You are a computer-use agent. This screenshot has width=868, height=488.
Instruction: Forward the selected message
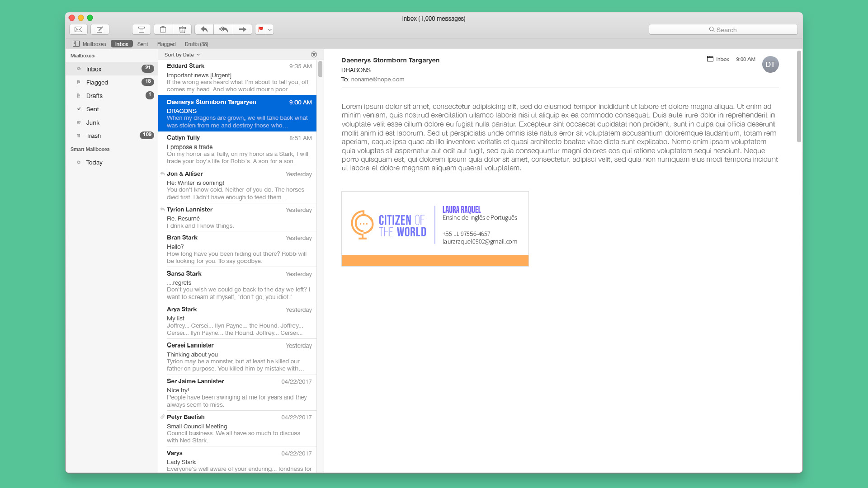tap(243, 29)
